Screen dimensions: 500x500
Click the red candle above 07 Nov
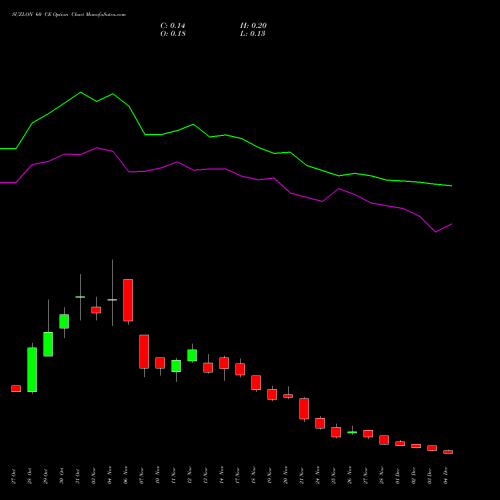(x=144, y=352)
